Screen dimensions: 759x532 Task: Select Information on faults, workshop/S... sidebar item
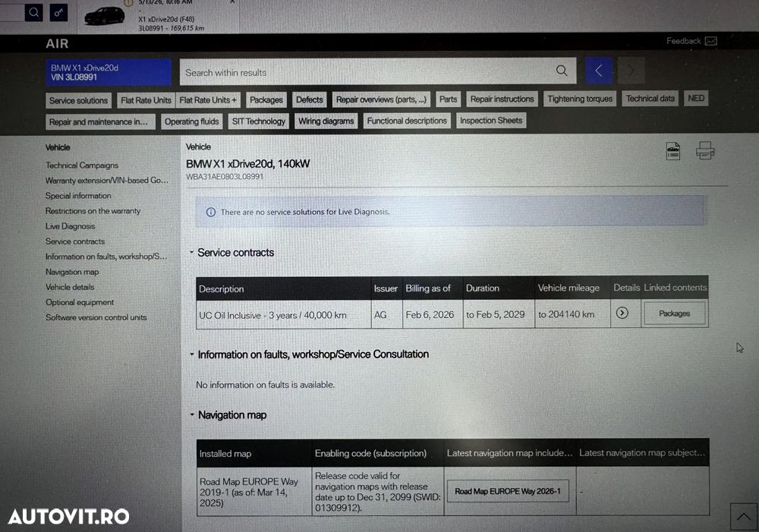tap(106, 257)
